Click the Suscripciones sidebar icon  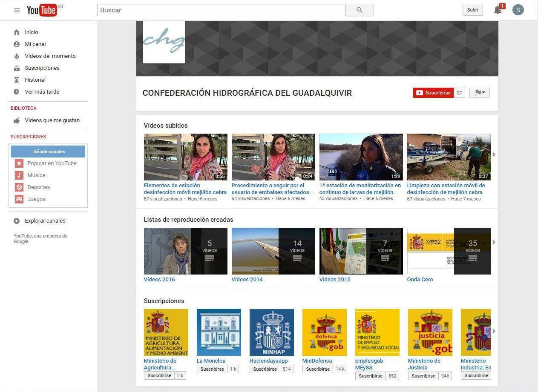(x=17, y=68)
